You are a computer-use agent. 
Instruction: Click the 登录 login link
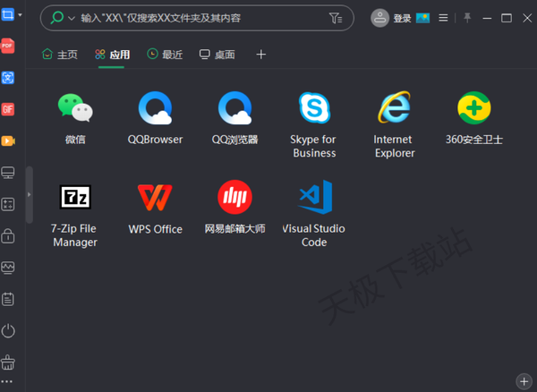(402, 18)
